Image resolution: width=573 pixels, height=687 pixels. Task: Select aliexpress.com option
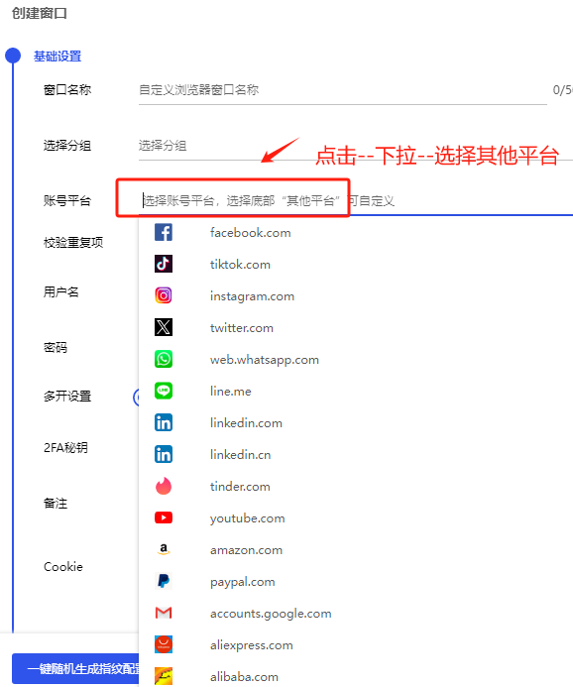coord(251,645)
